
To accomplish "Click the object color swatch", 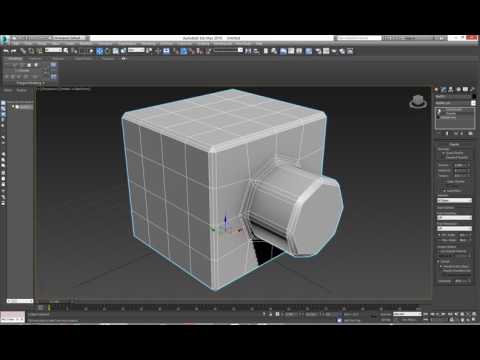I will tap(474, 96).
